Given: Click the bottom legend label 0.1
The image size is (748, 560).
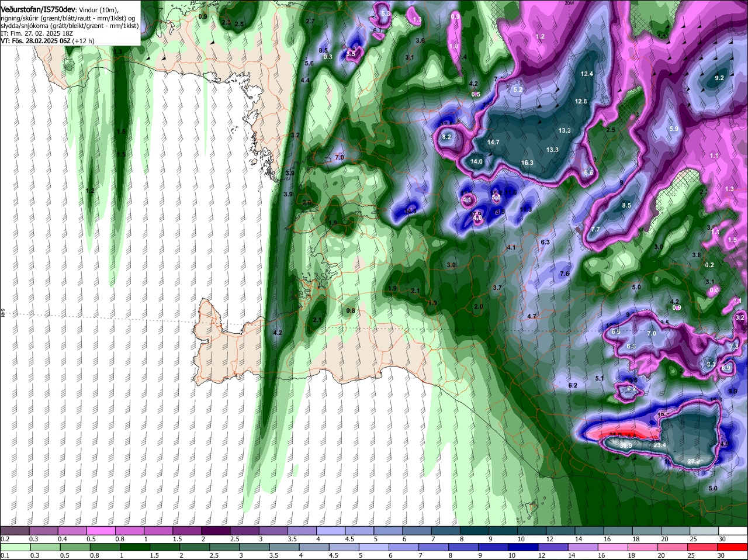Looking at the screenshot, I should (5, 555).
